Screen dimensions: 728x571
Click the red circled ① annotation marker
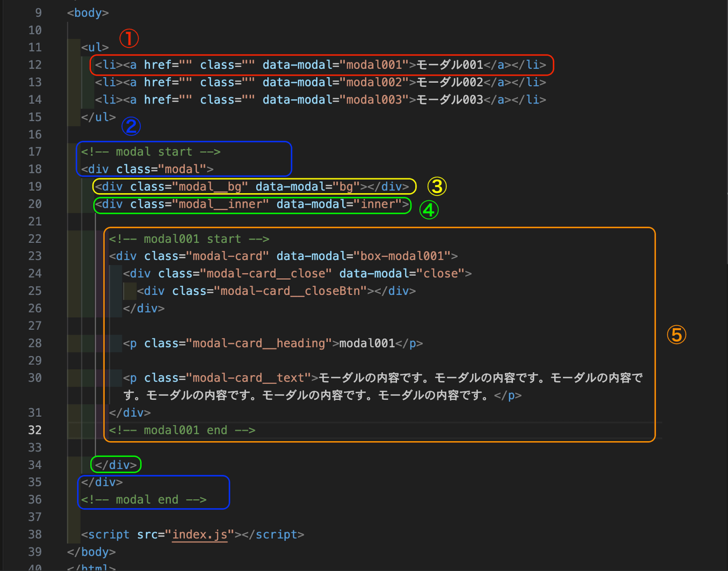pyautogui.click(x=129, y=39)
